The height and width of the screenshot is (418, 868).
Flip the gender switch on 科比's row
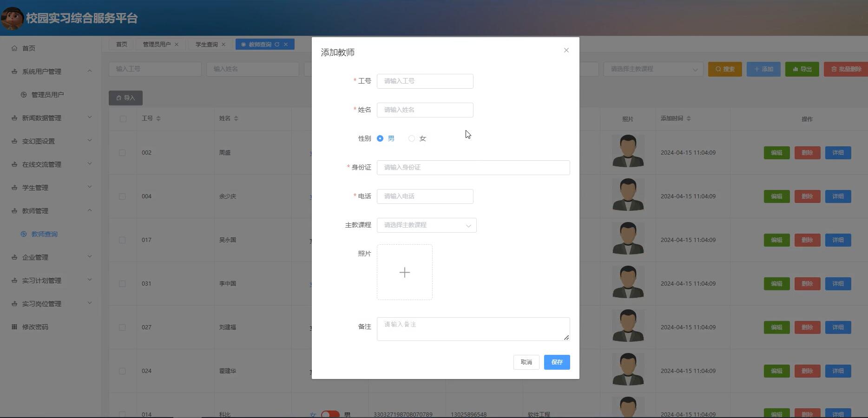click(330, 414)
